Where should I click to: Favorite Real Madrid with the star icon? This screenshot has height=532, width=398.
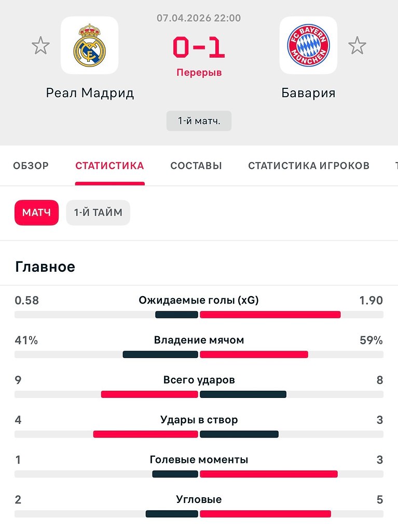(40, 46)
